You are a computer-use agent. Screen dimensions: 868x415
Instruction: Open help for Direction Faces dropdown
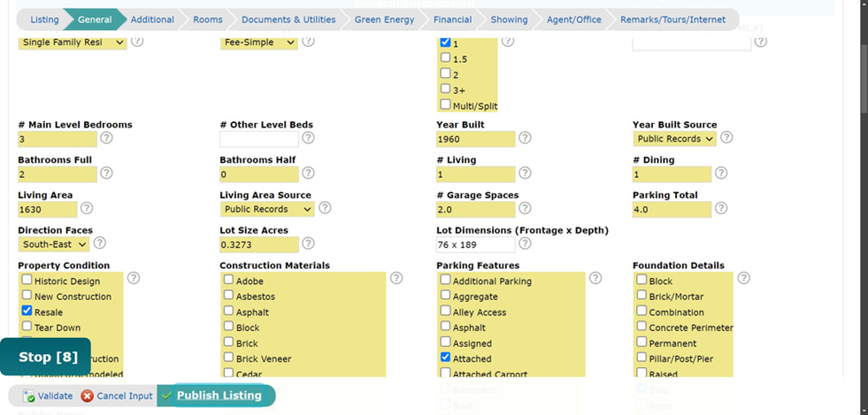coord(99,243)
